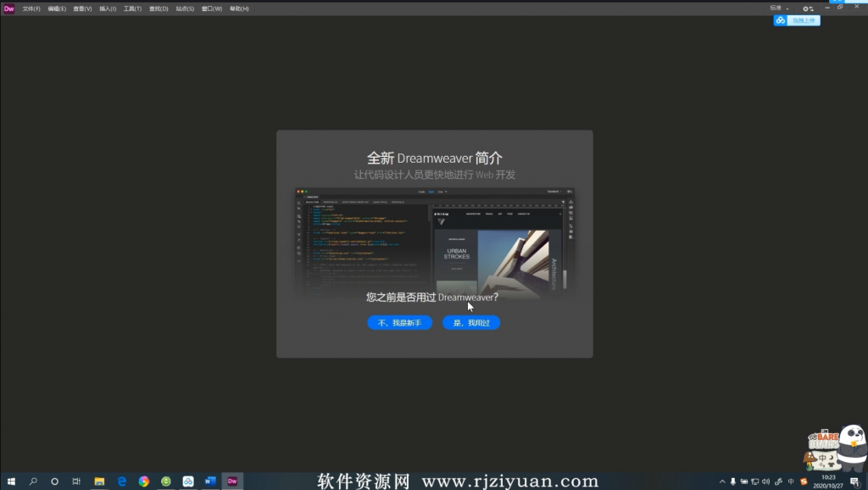868x490 pixels.
Task: Open the 站点(S) menu
Action: coord(185,8)
